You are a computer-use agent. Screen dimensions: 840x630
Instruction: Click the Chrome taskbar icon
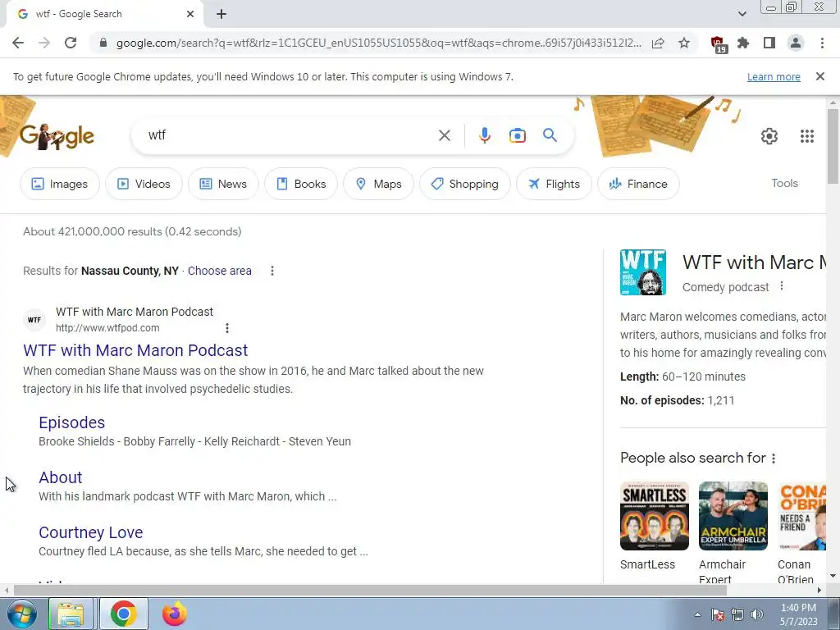(x=124, y=614)
